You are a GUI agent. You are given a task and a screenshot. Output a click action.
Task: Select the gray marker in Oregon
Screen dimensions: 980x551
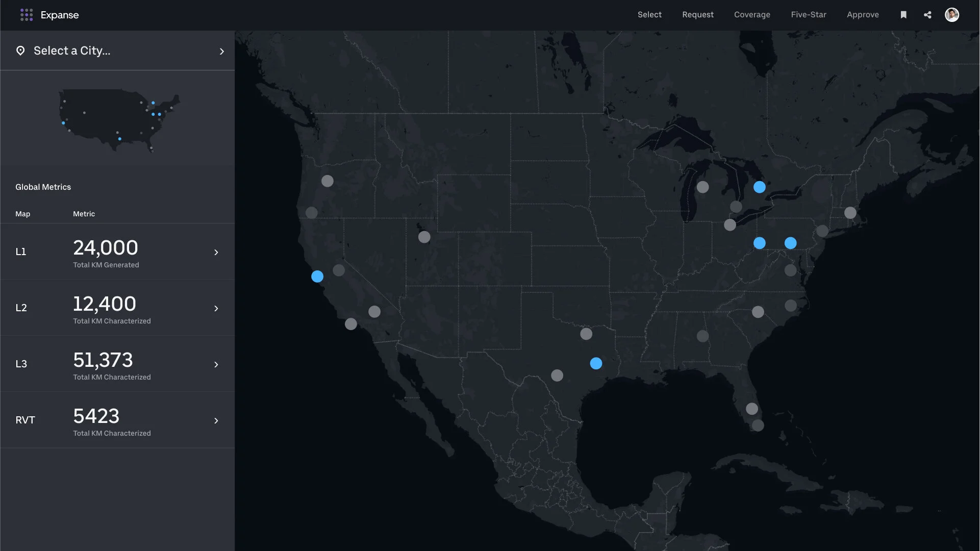click(328, 181)
